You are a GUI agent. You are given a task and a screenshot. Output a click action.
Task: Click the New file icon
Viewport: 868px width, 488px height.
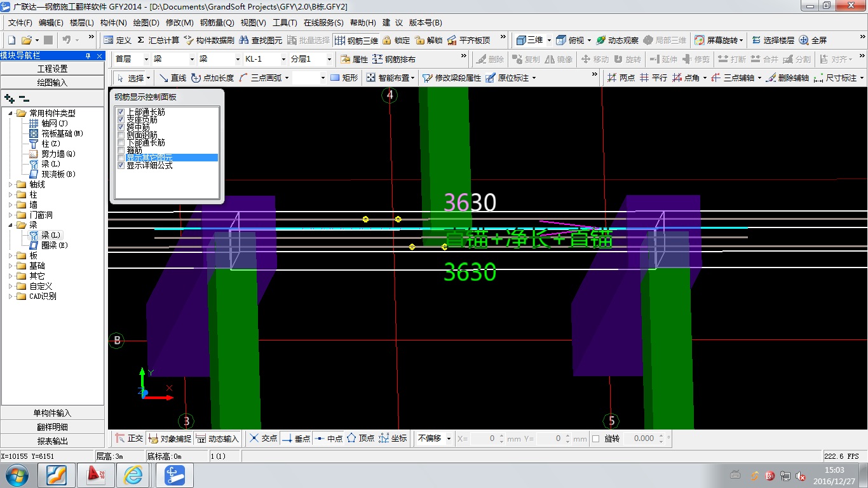[11, 40]
